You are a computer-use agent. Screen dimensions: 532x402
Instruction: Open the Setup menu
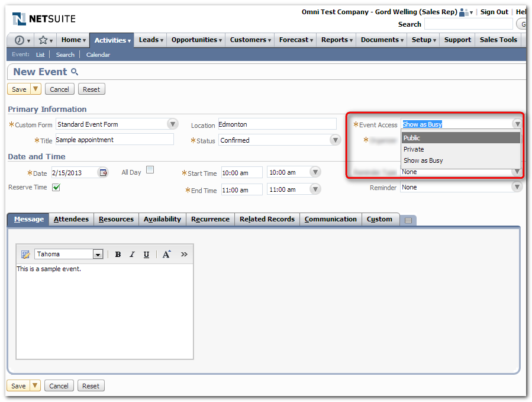(x=424, y=40)
